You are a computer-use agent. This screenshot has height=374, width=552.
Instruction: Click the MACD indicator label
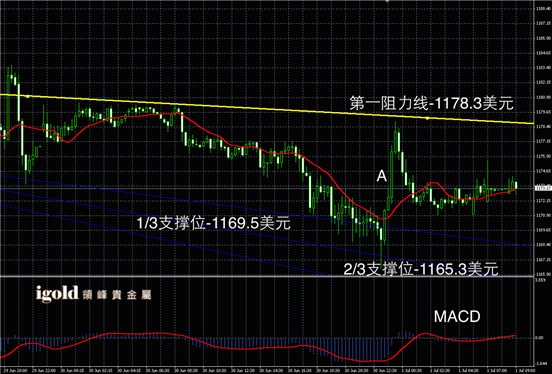pyautogui.click(x=457, y=316)
